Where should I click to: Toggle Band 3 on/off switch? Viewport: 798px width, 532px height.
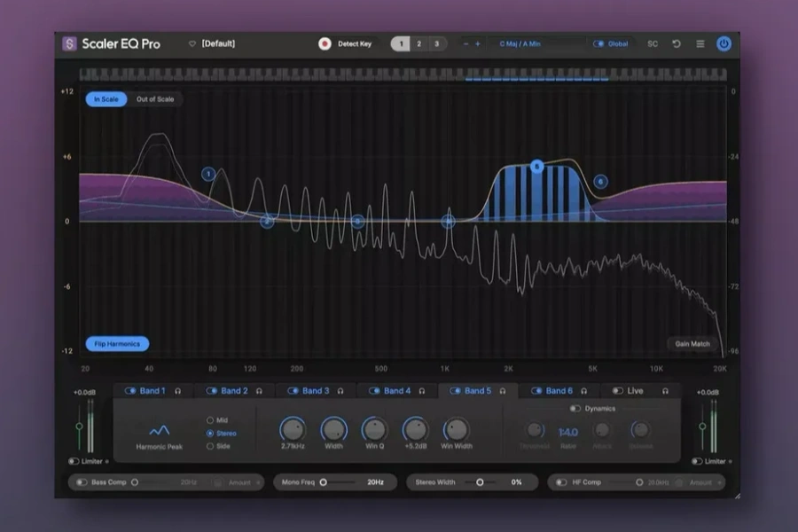[293, 391]
